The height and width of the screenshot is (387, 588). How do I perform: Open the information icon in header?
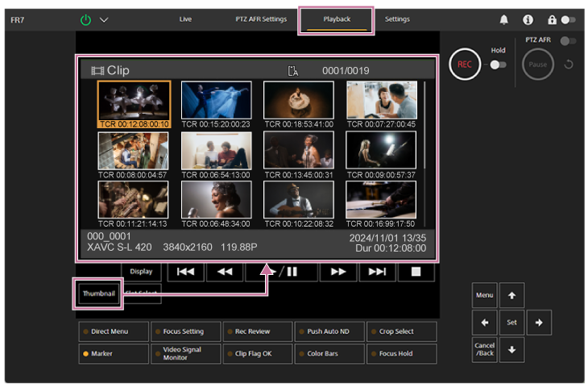pos(528,19)
